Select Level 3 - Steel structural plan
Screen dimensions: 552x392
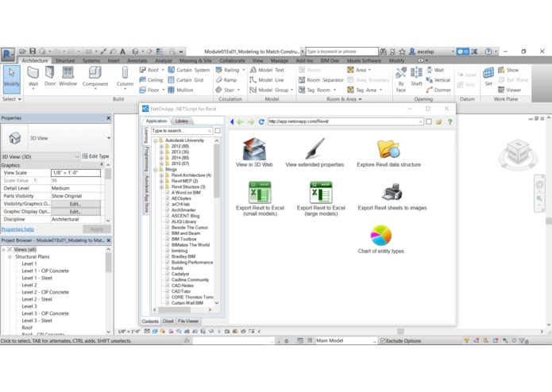pyautogui.click(x=37, y=321)
